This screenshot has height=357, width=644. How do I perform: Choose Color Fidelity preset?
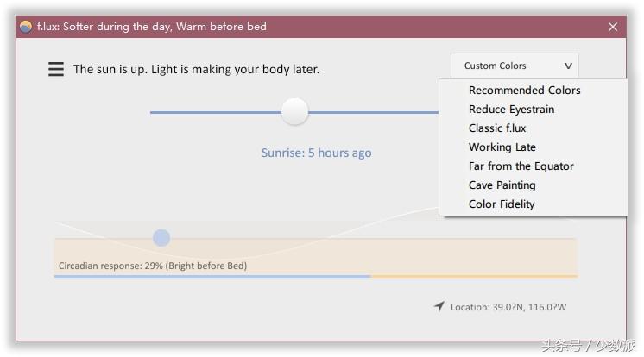pyautogui.click(x=502, y=204)
